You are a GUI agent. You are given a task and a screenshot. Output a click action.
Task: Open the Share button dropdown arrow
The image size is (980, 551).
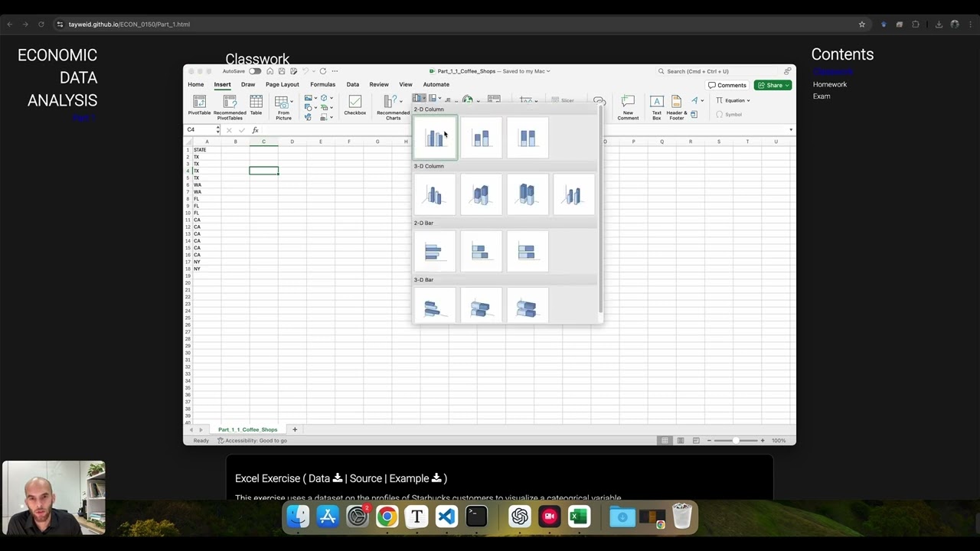click(787, 85)
